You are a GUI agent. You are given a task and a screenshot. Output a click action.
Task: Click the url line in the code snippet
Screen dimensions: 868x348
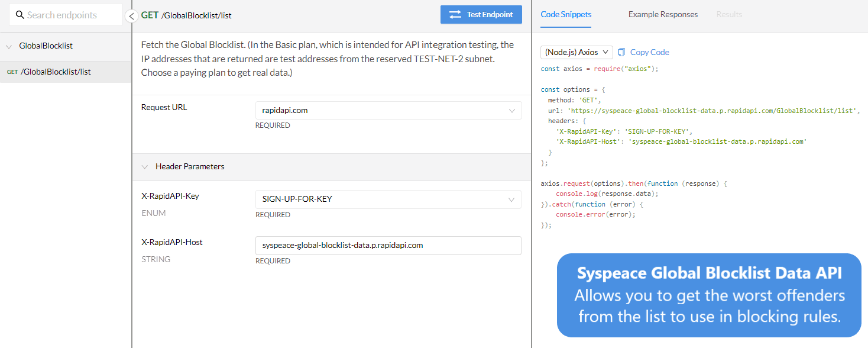[704, 111]
